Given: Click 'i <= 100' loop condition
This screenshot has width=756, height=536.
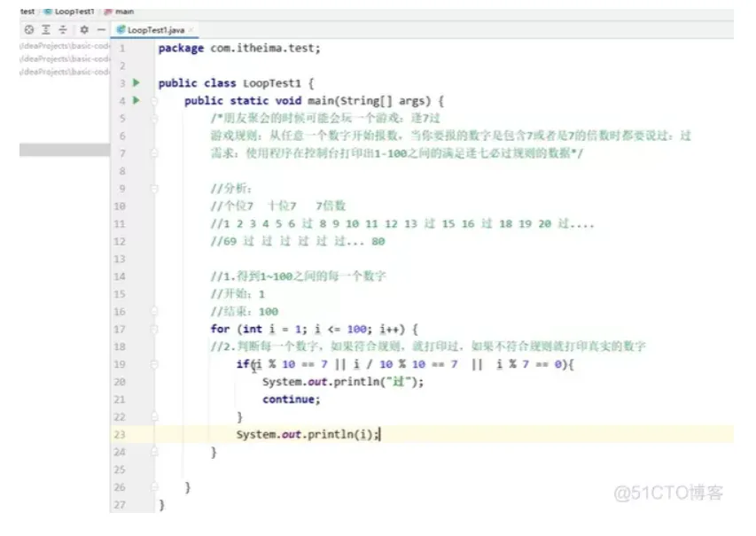Looking at the screenshot, I should (x=339, y=330).
